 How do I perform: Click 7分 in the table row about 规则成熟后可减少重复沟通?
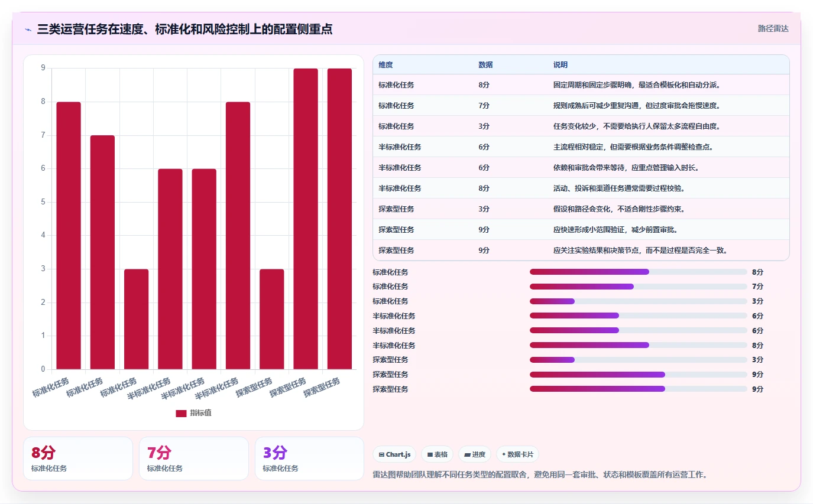coord(484,106)
